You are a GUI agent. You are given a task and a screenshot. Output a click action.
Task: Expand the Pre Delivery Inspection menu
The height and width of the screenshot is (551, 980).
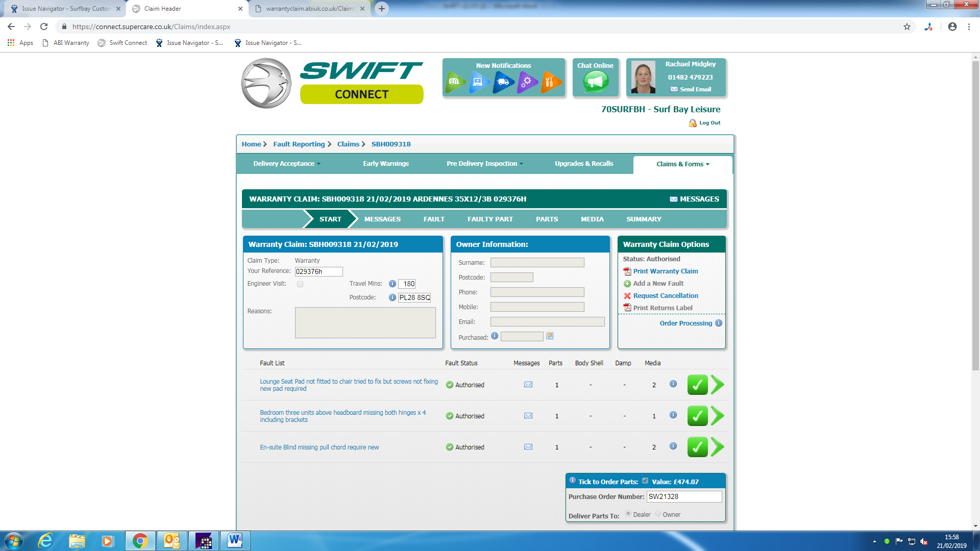coord(484,164)
